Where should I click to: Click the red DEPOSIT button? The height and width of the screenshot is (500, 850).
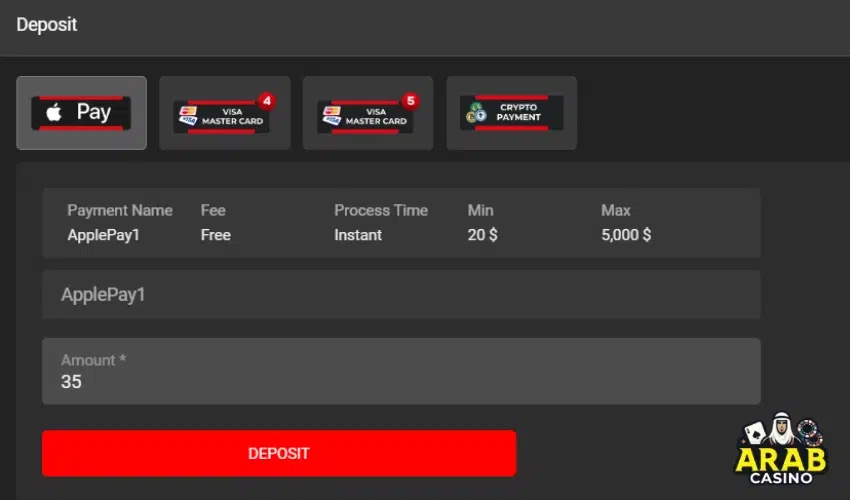point(279,453)
